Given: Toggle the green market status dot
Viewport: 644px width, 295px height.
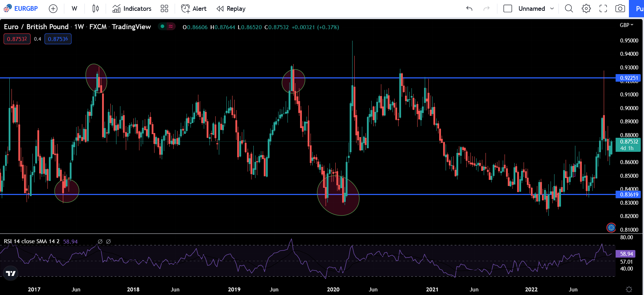Looking at the screenshot, I should tap(162, 26).
